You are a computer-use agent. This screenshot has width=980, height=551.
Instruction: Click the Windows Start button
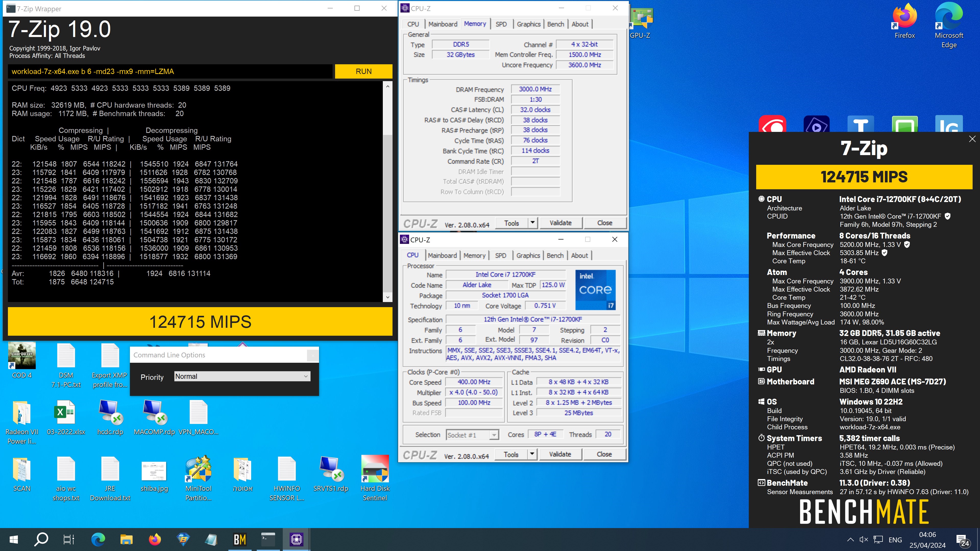point(14,540)
